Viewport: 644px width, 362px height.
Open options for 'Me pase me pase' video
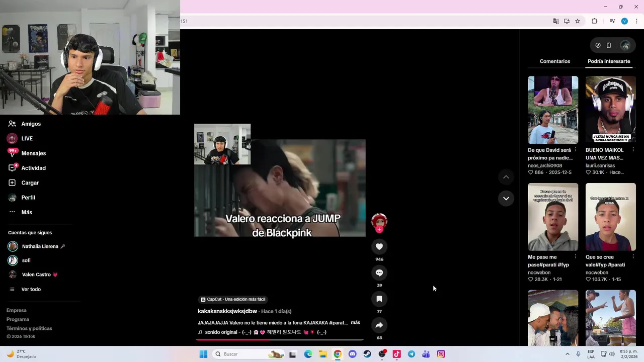pyautogui.click(x=576, y=257)
